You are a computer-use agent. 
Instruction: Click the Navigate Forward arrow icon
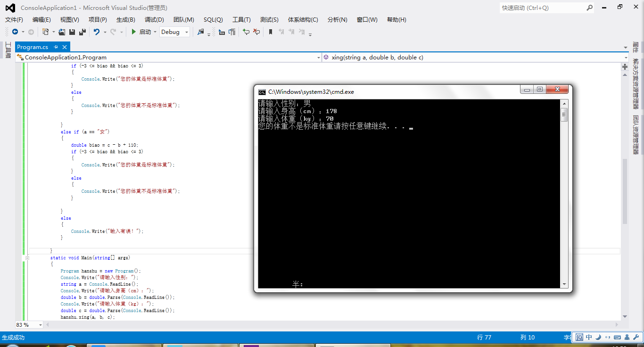click(31, 32)
